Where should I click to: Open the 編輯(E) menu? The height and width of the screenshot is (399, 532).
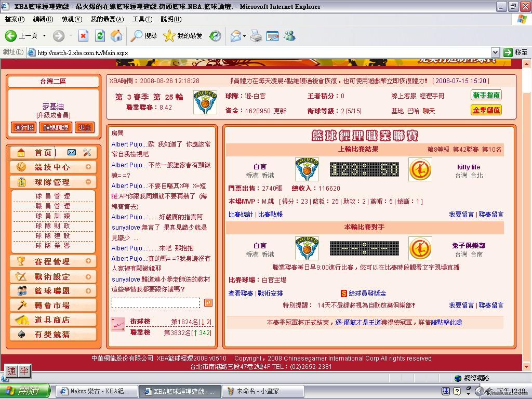[x=43, y=19]
